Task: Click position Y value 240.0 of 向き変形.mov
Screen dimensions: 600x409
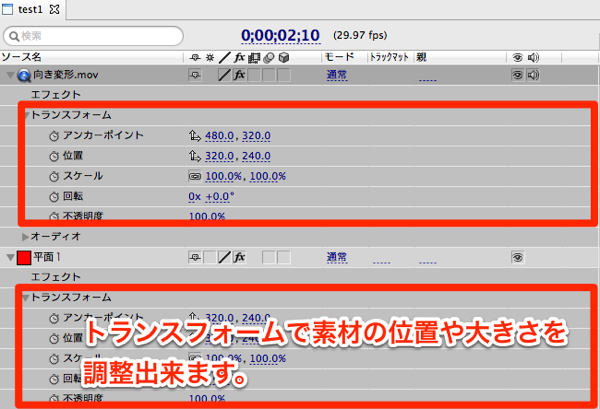Action: pyautogui.click(x=256, y=156)
